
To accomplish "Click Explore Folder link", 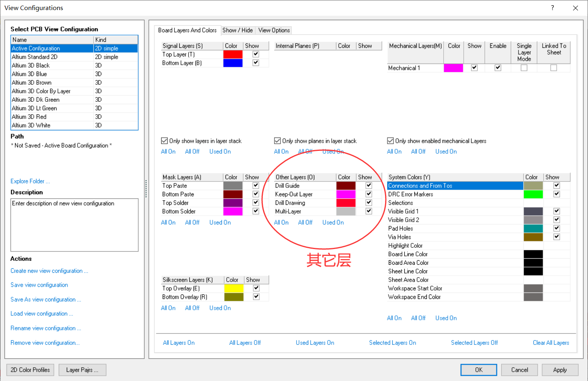I will point(30,181).
